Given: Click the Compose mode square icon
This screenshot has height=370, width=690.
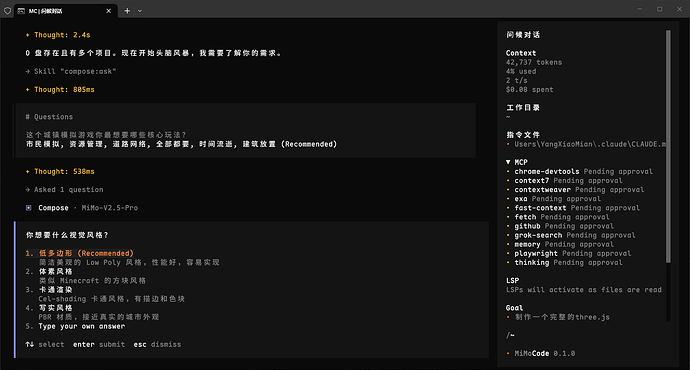Looking at the screenshot, I should (x=29, y=208).
